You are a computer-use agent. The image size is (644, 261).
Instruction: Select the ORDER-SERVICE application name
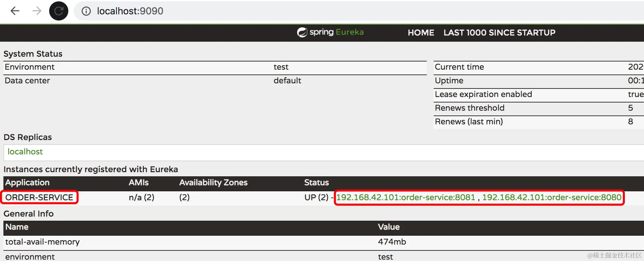point(39,197)
